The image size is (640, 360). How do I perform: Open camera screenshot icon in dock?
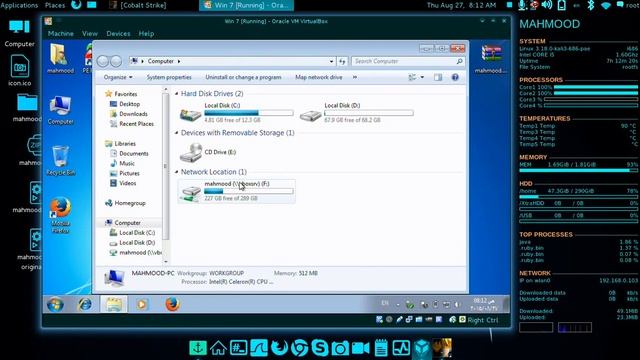pyautogui.click(x=340, y=348)
